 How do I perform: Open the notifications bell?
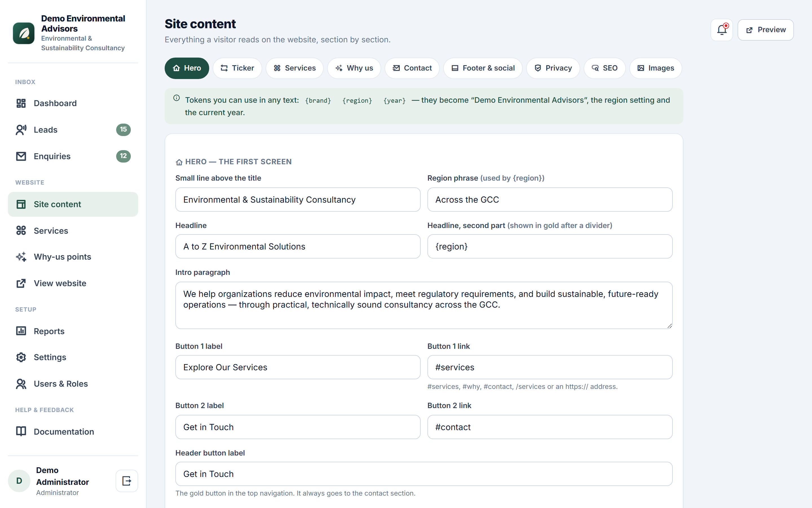pyautogui.click(x=721, y=30)
